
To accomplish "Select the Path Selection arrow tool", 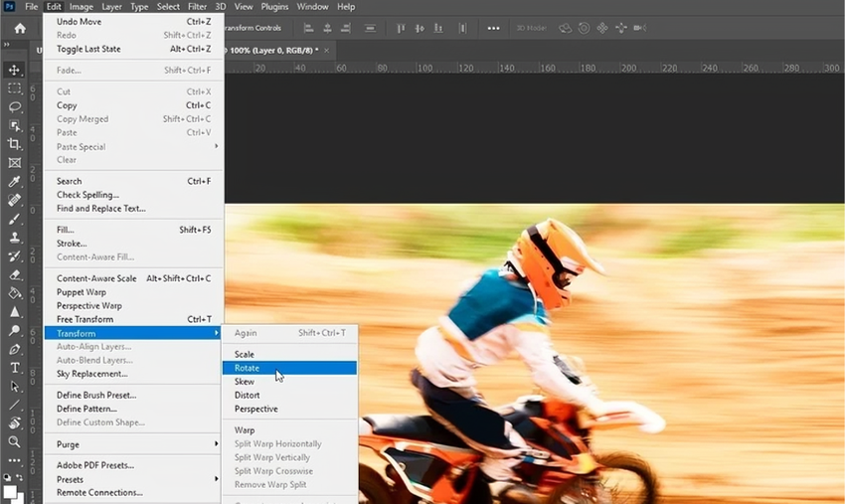I will 15,387.
